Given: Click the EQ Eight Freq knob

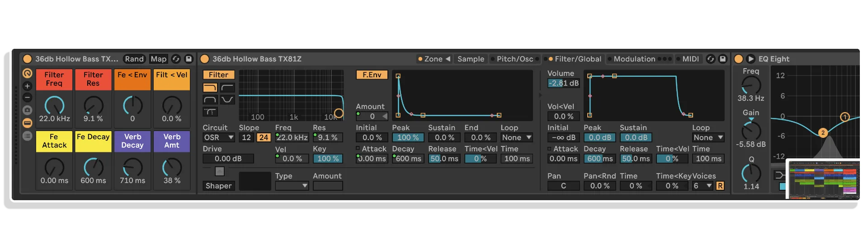Looking at the screenshot, I should click(x=751, y=85).
